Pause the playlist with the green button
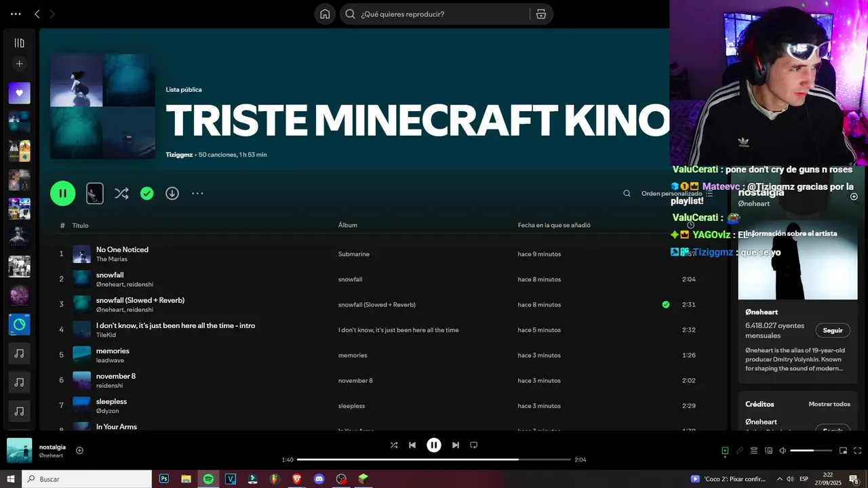The width and height of the screenshot is (868, 488). coord(62,193)
